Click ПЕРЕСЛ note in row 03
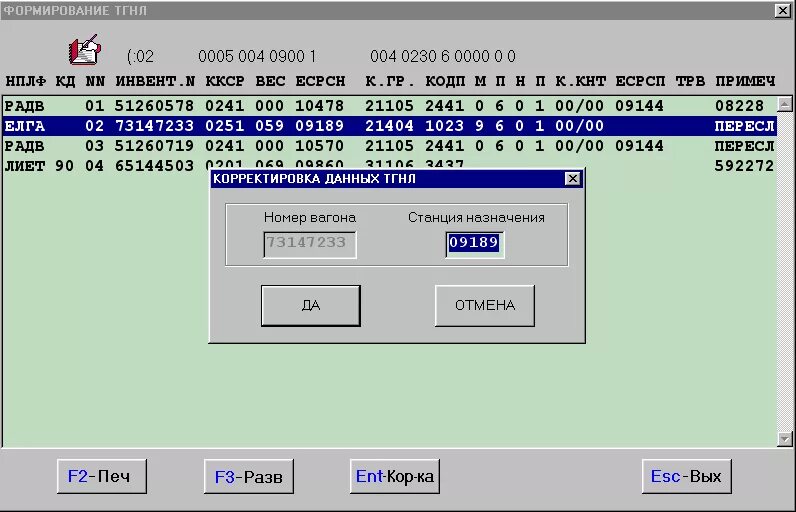Viewport: 796px width, 512px height. pyautogui.click(x=745, y=146)
